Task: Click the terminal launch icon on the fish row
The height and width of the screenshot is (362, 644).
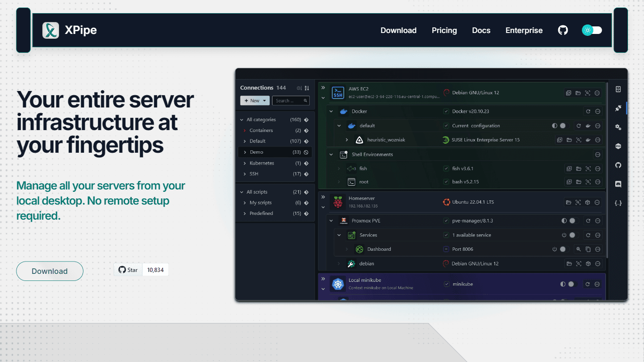Action: click(569, 169)
